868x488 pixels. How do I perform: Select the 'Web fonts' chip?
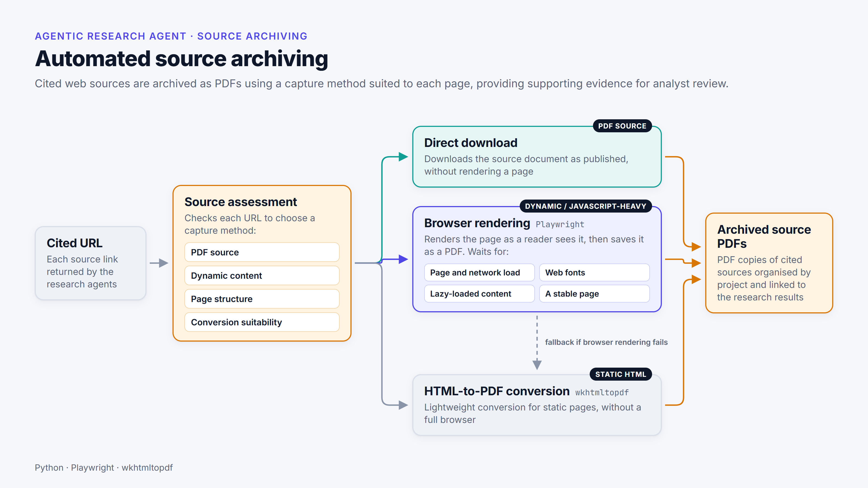point(594,272)
